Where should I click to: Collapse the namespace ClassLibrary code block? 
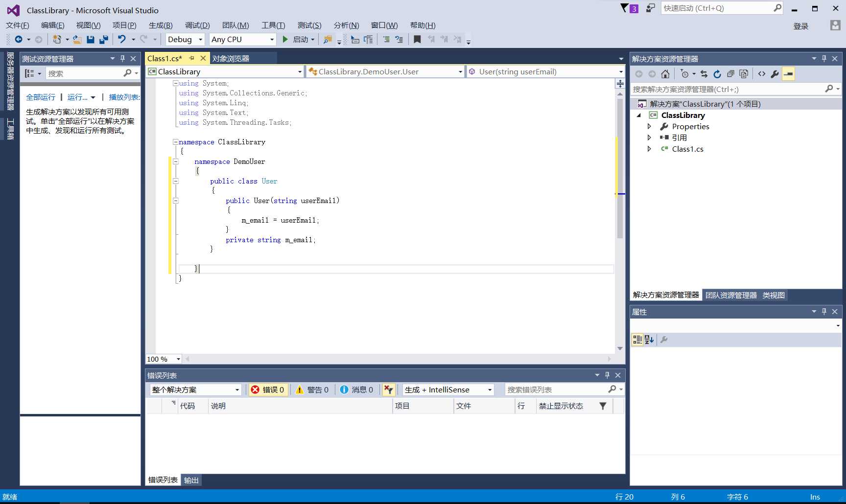tap(175, 142)
